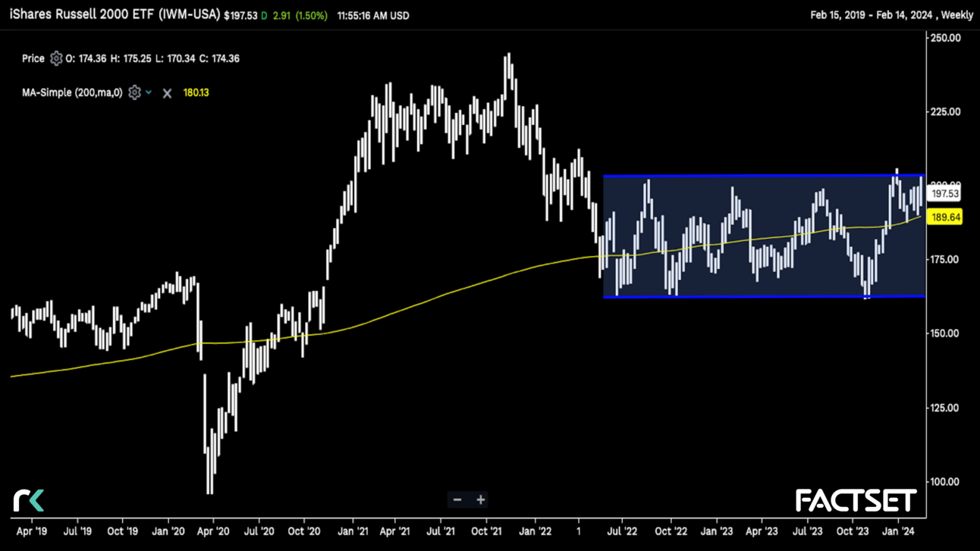Click the 11:55:16 AM USD timestamp
This screenshot has height=551, width=980.
[373, 15]
